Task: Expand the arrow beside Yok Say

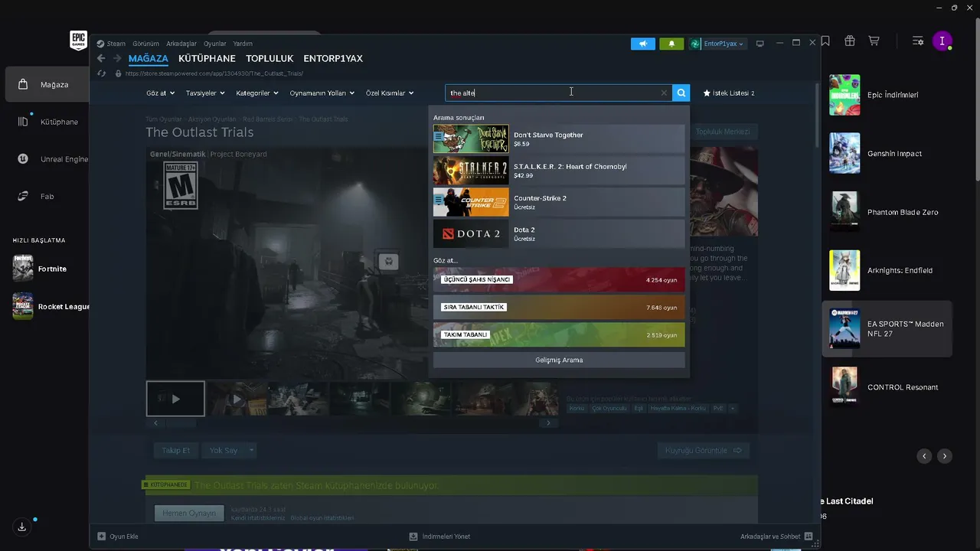Action: pyautogui.click(x=251, y=450)
